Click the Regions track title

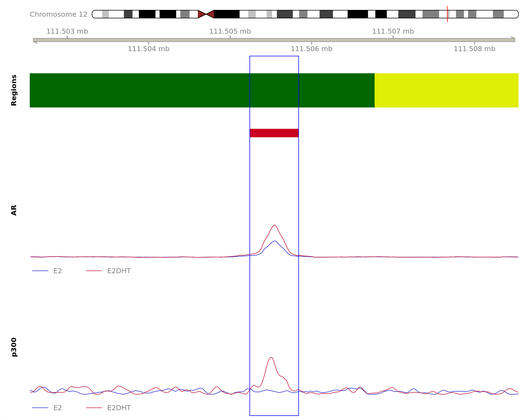14,90
